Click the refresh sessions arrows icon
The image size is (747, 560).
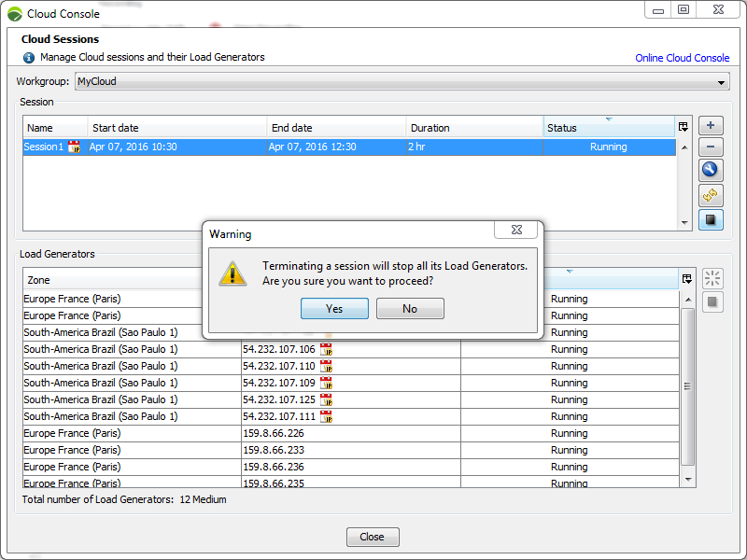tap(711, 195)
